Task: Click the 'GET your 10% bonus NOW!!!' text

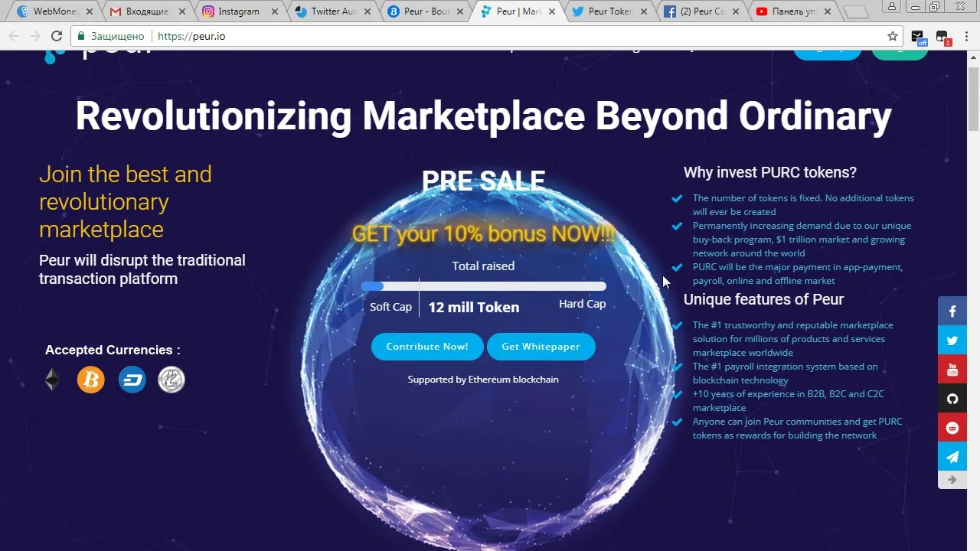Action: click(483, 234)
